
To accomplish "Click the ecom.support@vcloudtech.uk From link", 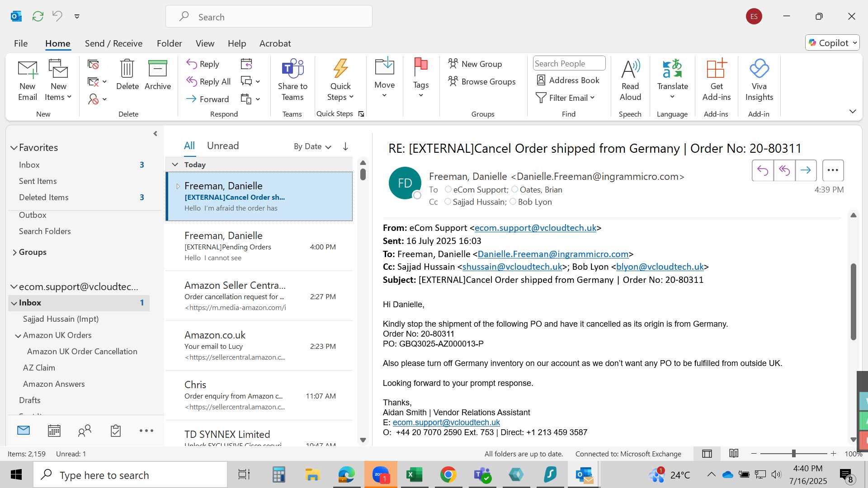I will coord(535,228).
